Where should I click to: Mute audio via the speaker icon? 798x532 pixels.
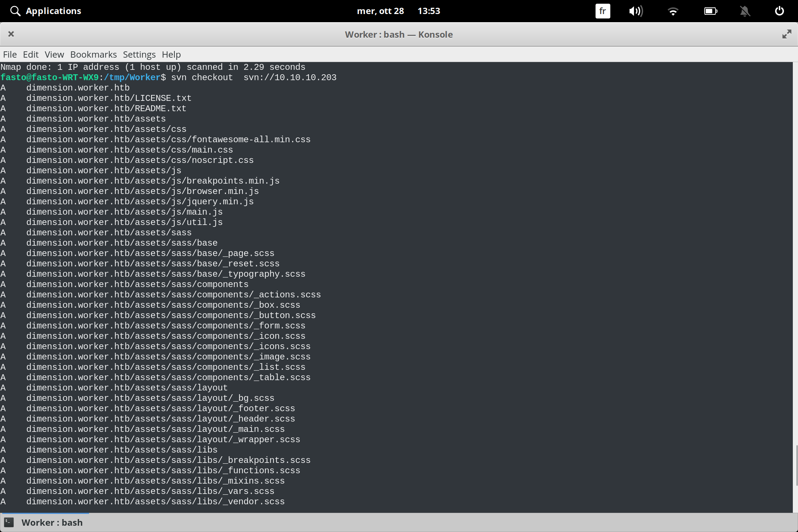coord(636,11)
